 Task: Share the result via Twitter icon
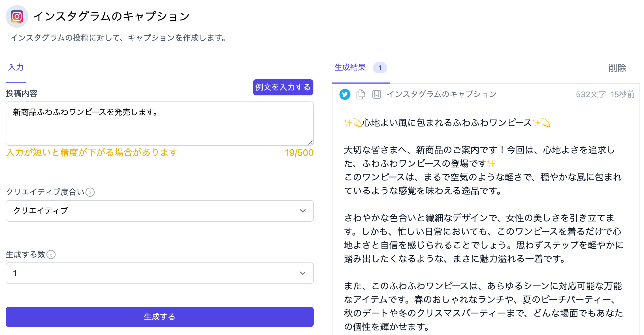345,94
